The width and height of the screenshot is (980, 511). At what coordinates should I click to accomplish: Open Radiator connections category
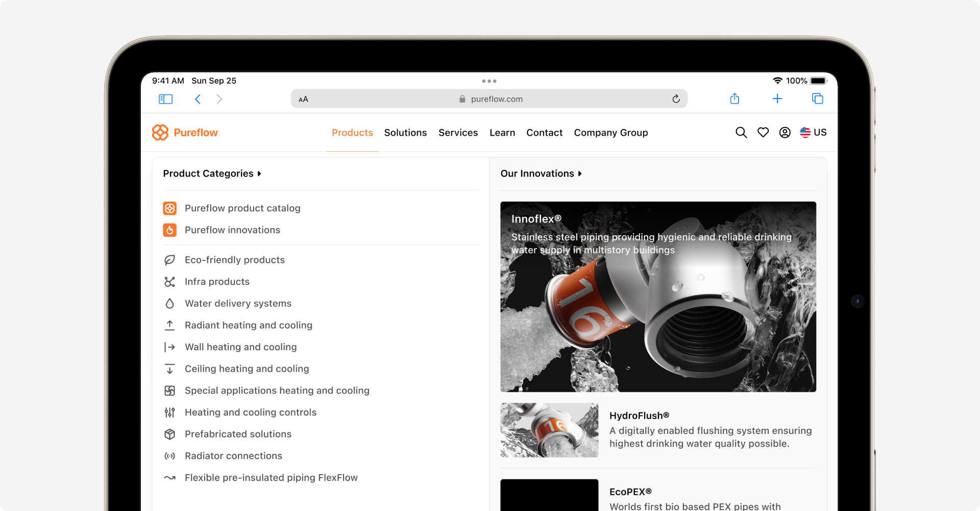tap(233, 456)
